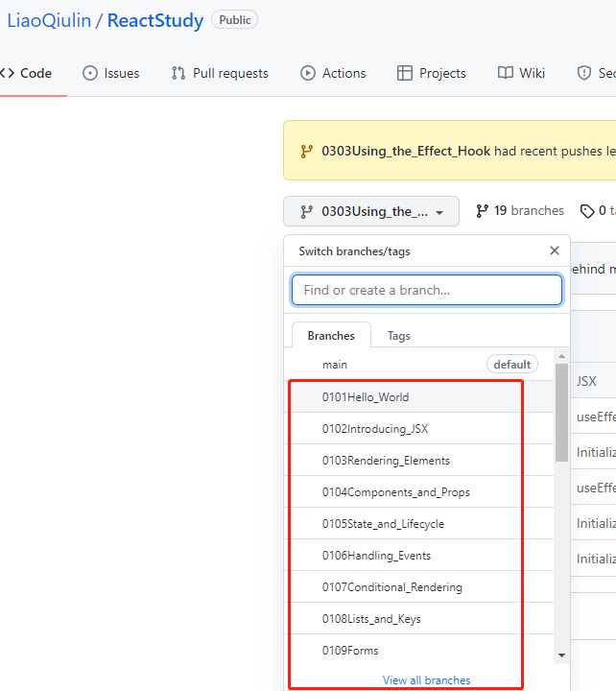Open the Code tab

26,73
